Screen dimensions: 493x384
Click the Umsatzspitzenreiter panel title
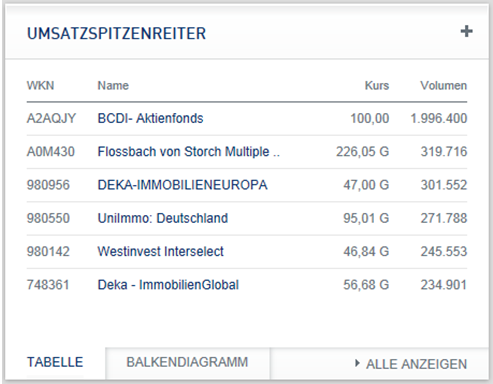[x=116, y=33]
